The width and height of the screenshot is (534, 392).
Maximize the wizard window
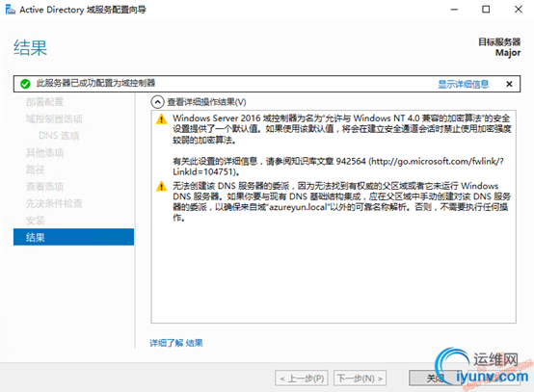pyautogui.click(x=486, y=10)
